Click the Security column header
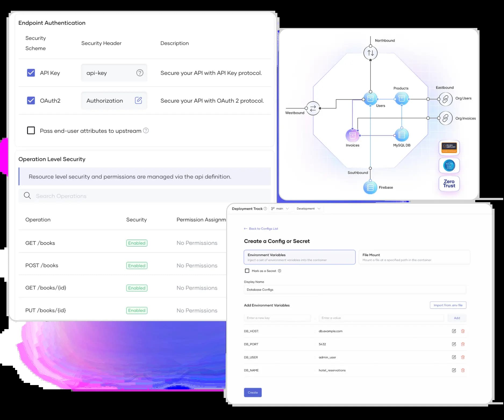504x420 pixels. (x=136, y=220)
